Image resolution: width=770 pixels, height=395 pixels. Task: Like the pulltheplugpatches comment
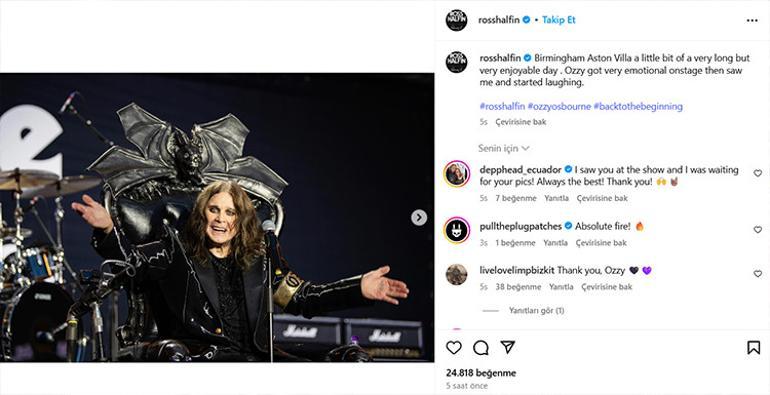758,229
